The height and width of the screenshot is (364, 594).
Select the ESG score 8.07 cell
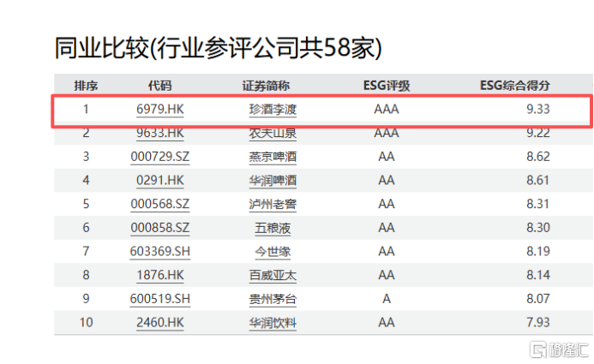(538, 299)
